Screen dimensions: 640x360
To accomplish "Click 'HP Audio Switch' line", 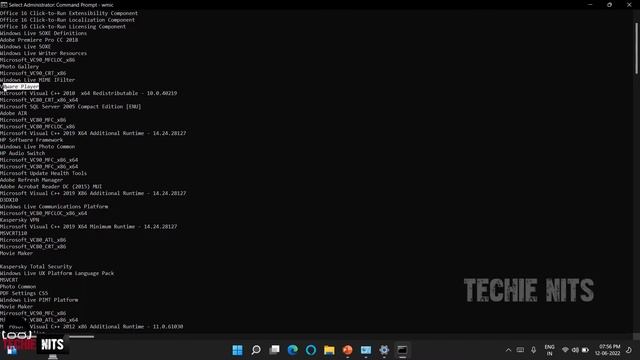I will (22, 153).
